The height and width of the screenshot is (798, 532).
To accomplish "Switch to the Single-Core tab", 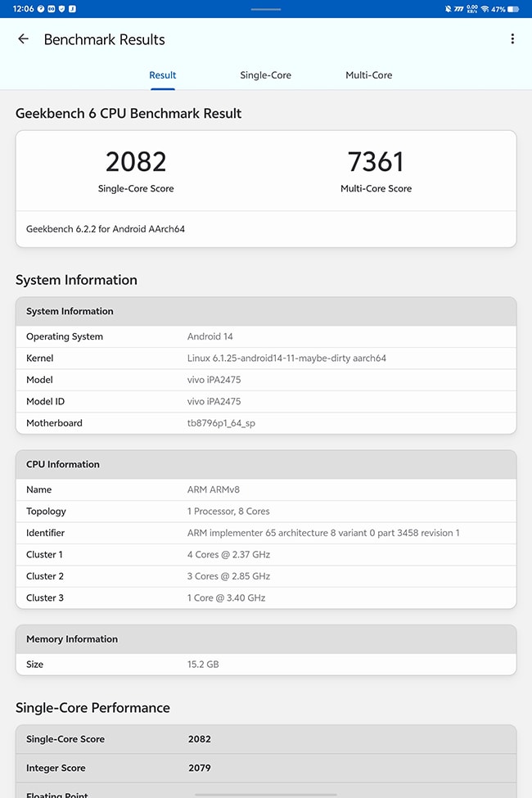I will click(x=265, y=75).
